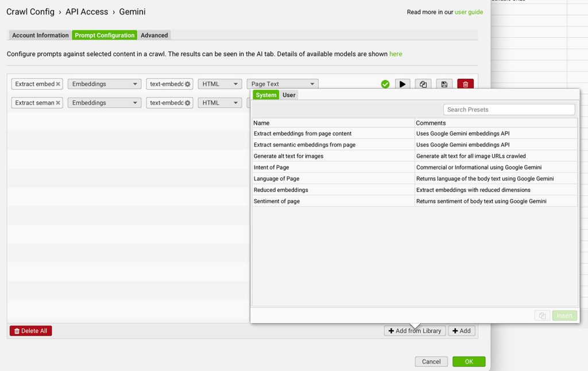This screenshot has width=588, height=371.
Task: Click 'Returns language of the body text' comment
Action: coord(485,179)
